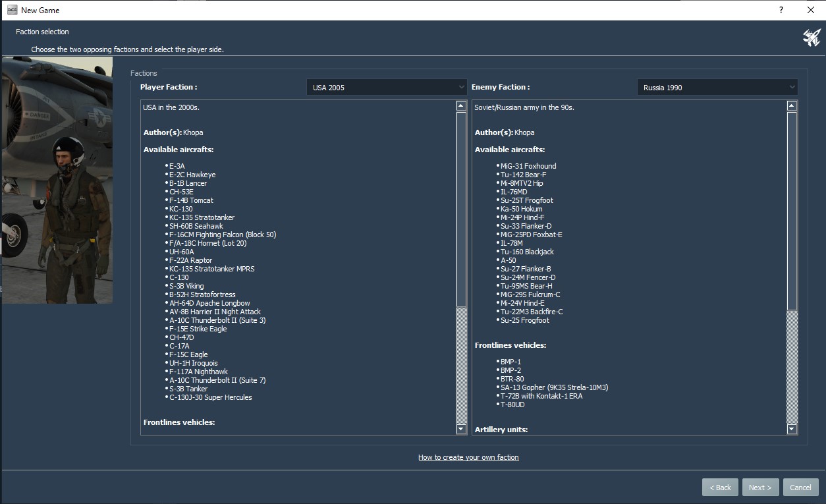
Task: Click 'S-3B Viking' entry
Action: [186, 286]
